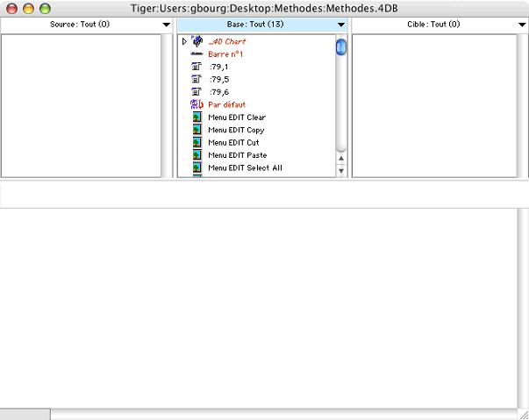Click the Par défaut style icon
This screenshot has width=529, height=420.
(x=197, y=104)
